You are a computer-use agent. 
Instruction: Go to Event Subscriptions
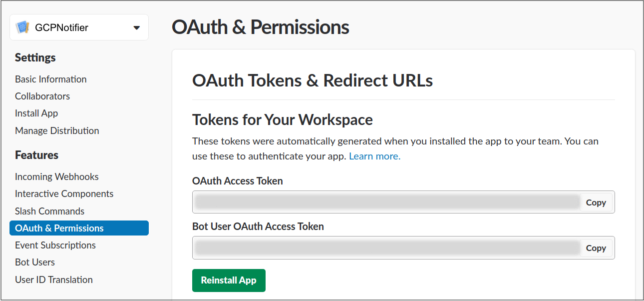click(x=55, y=245)
